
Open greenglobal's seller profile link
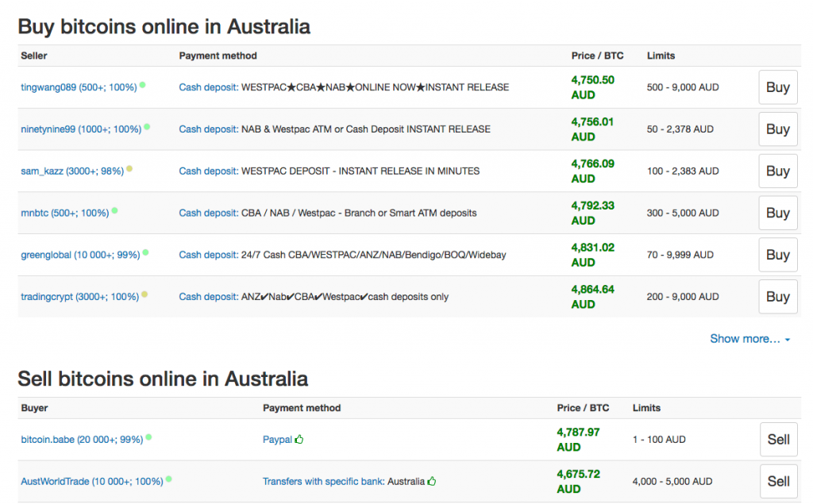click(79, 255)
